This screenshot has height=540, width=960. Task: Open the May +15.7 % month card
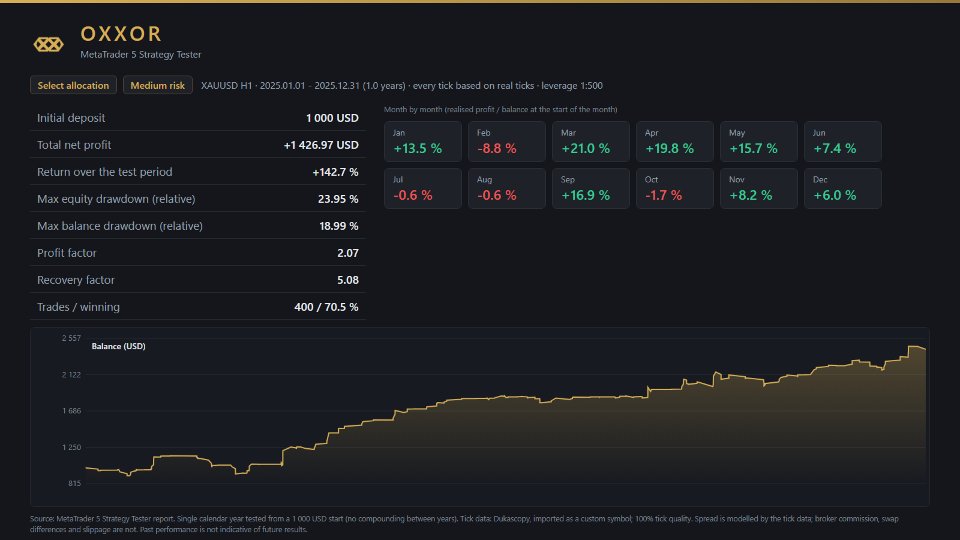759,141
